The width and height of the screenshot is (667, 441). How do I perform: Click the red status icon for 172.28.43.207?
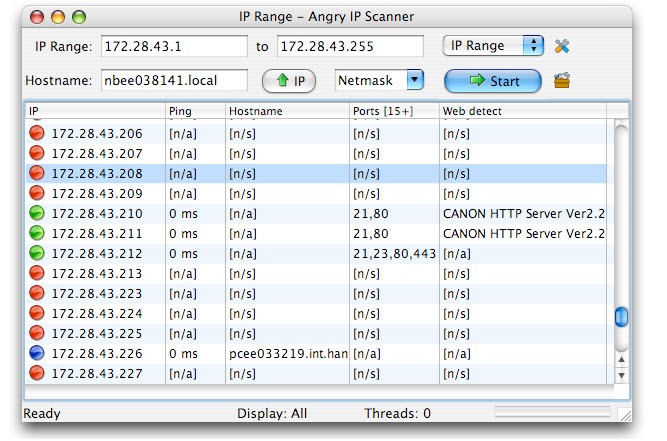pyautogui.click(x=37, y=153)
